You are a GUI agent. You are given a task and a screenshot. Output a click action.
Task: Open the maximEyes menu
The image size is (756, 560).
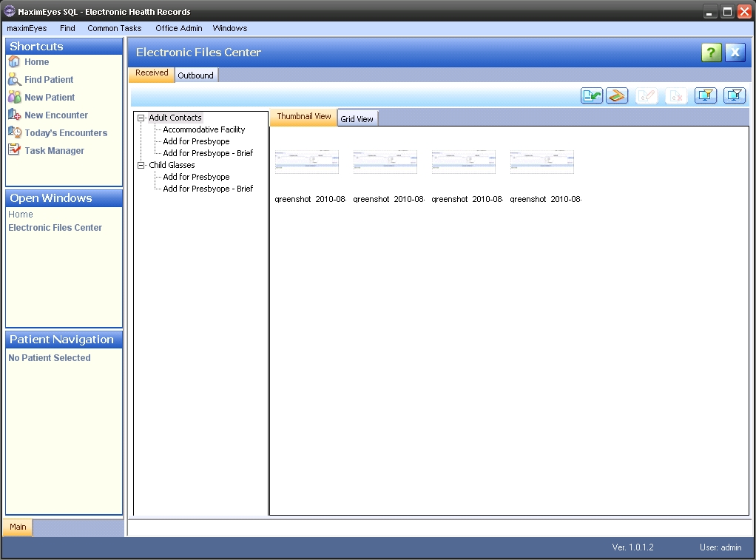(27, 28)
